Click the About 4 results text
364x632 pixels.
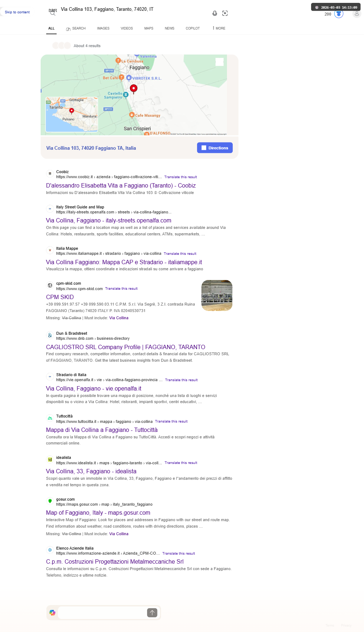coord(87,46)
